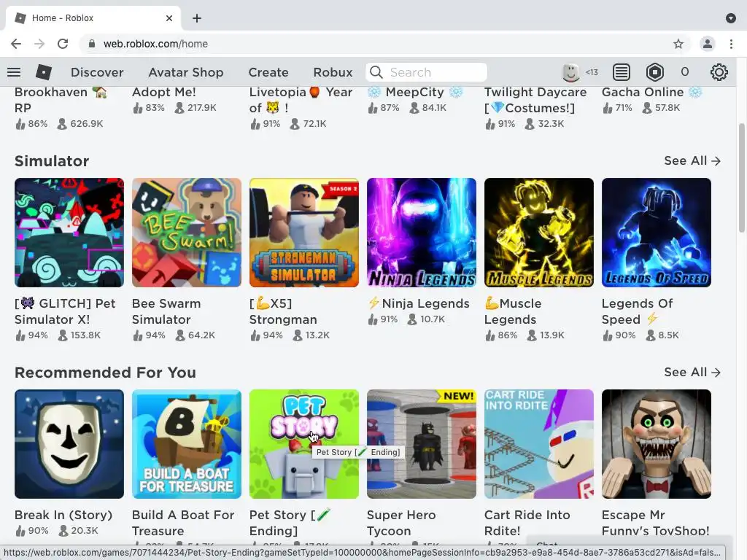This screenshot has width=747, height=560.
Task: Click the MeepCity title
Action: click(x=415, y=92)
